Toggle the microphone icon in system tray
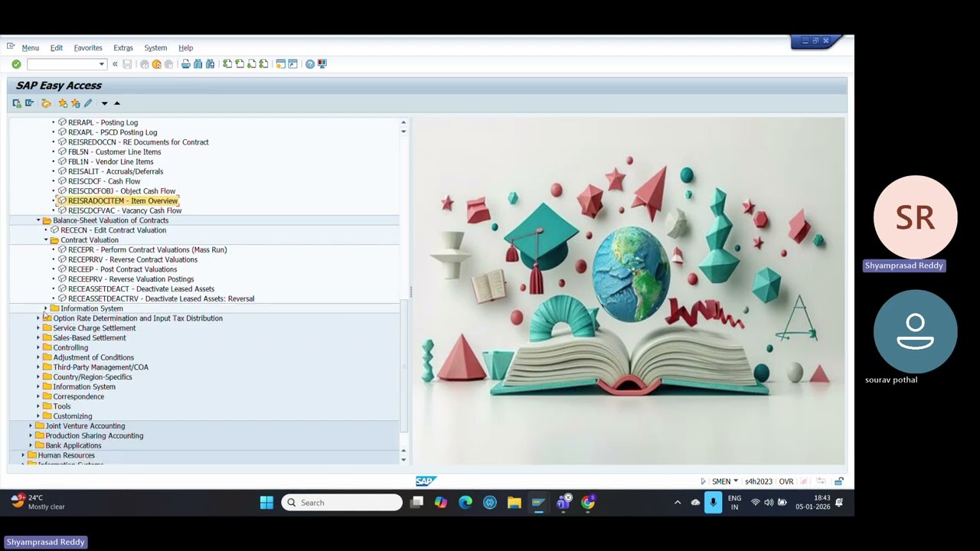This screenshot has height=551, width=980. pyautogui.click(x=713, y=503)
